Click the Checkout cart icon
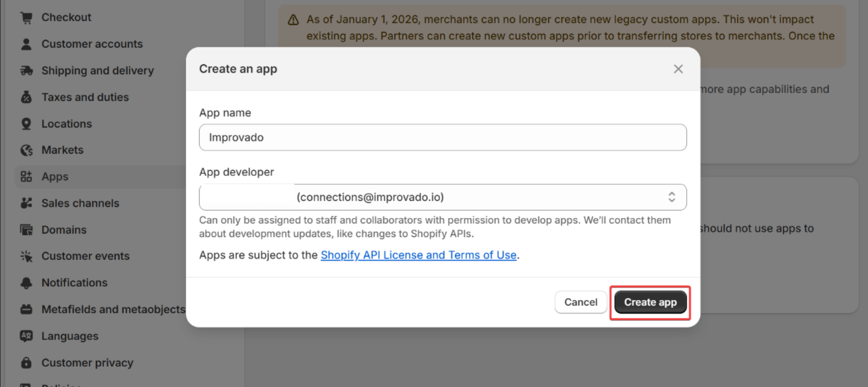The image size is (868, 387). 26,18
